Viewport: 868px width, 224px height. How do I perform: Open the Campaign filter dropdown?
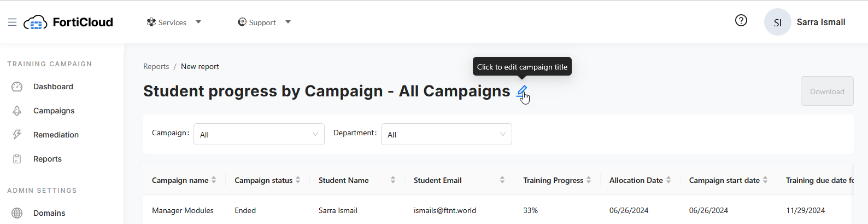pos(259,134)
